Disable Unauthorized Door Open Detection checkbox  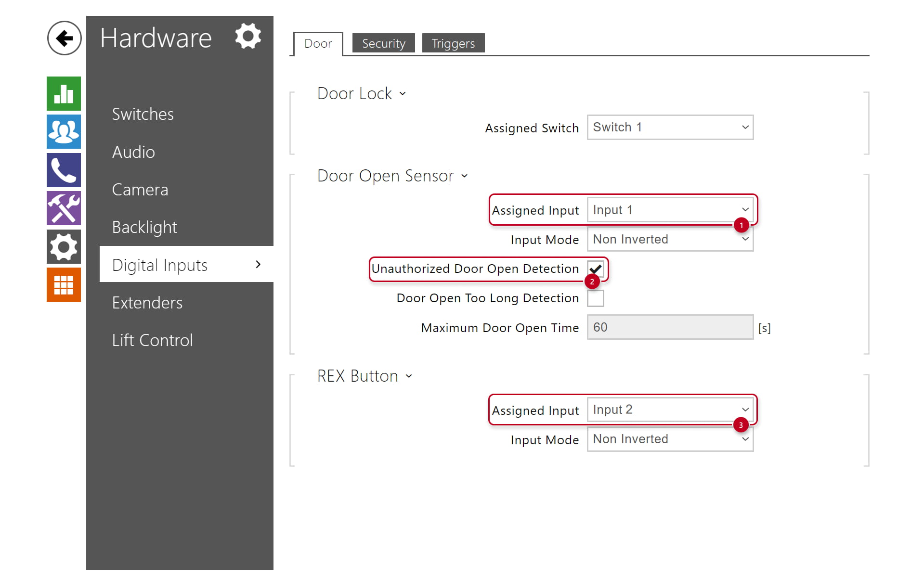596,269
